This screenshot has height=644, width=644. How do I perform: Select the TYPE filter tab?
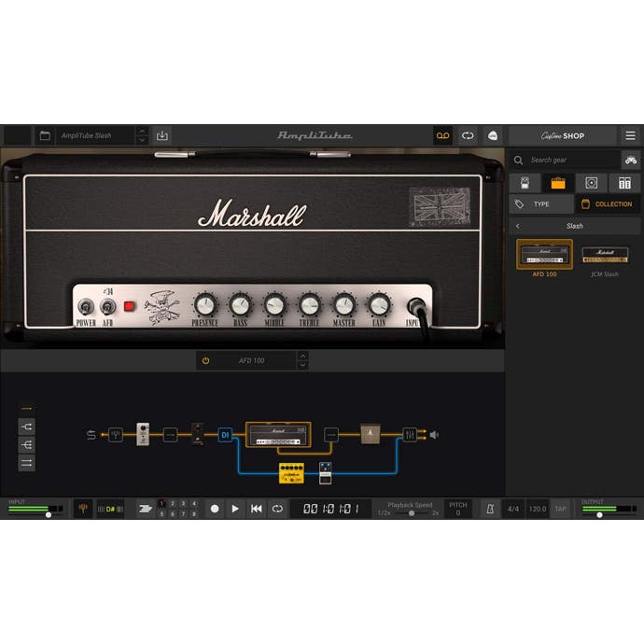pos(541,204)
